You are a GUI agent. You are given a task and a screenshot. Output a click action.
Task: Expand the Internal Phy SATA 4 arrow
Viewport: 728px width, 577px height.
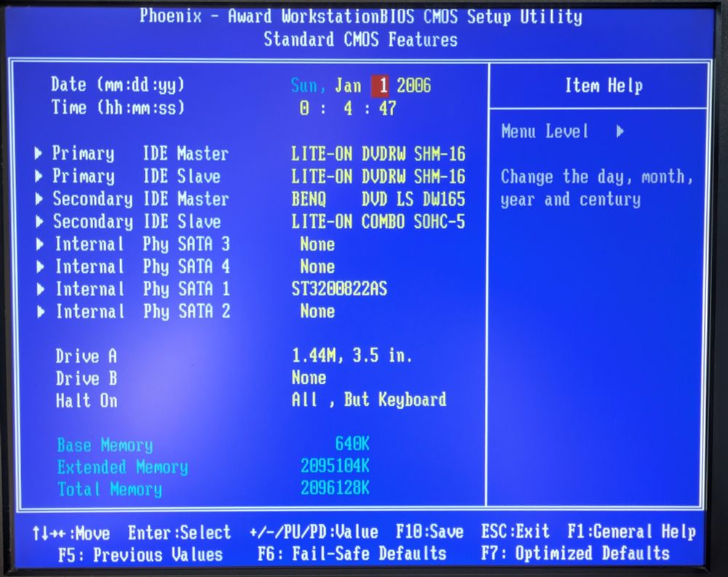click(40, 266)
